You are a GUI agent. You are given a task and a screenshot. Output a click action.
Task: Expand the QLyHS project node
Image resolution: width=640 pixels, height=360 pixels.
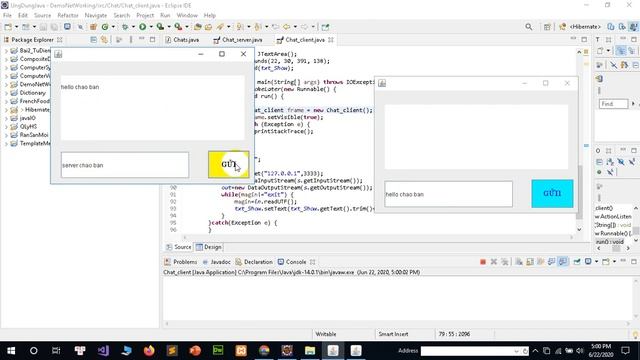[6, 127]
